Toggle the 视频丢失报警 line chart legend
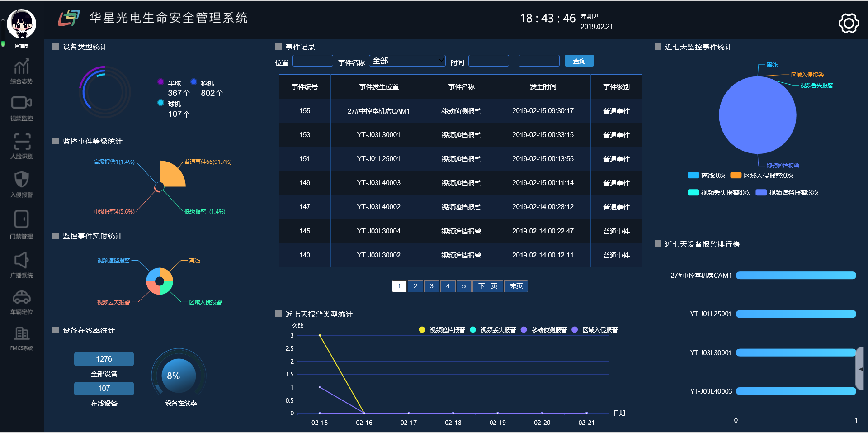 (x=493, y=330)
